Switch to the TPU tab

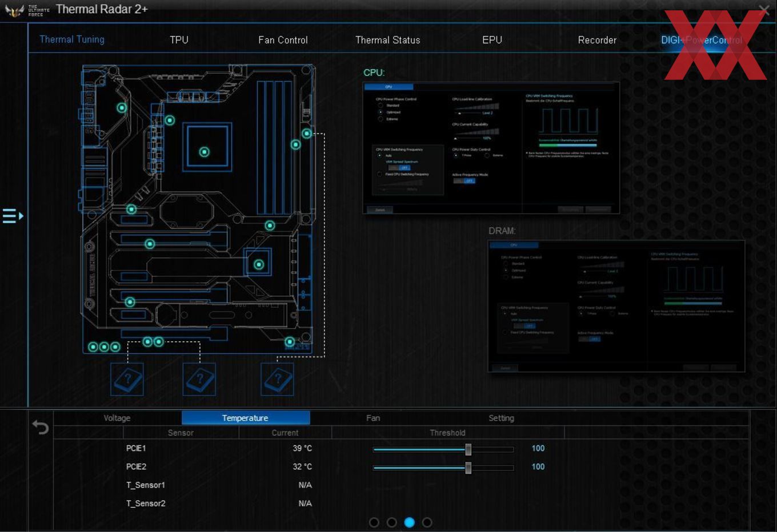[x=179, y=39]
